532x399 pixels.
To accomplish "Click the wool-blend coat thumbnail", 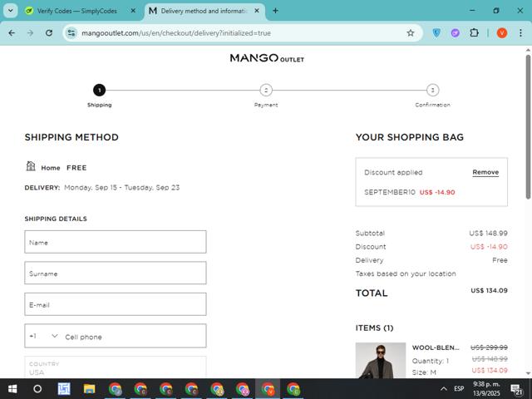I will (381, 360).
